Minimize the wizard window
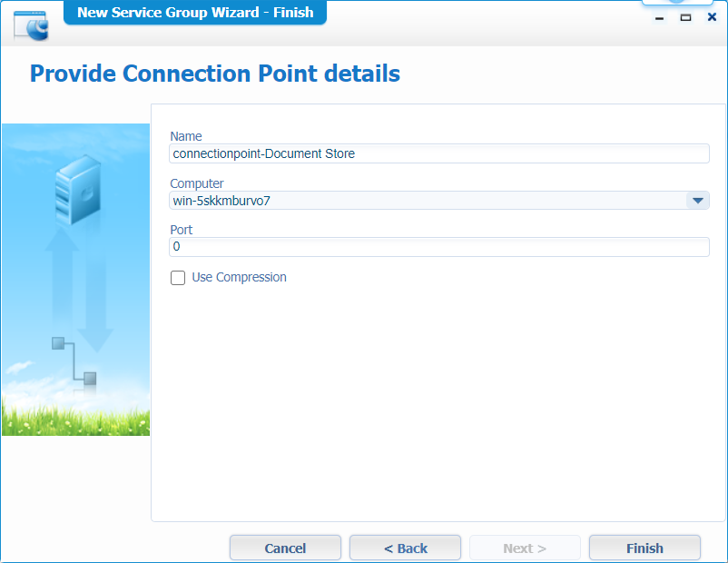The height and width of the screenshot is (563, 728). 660,17
